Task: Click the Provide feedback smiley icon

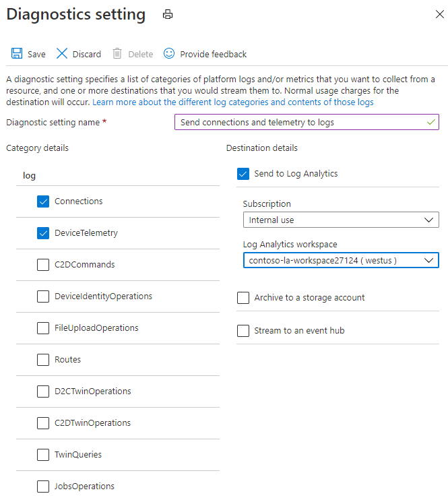Action: (169, 53)
